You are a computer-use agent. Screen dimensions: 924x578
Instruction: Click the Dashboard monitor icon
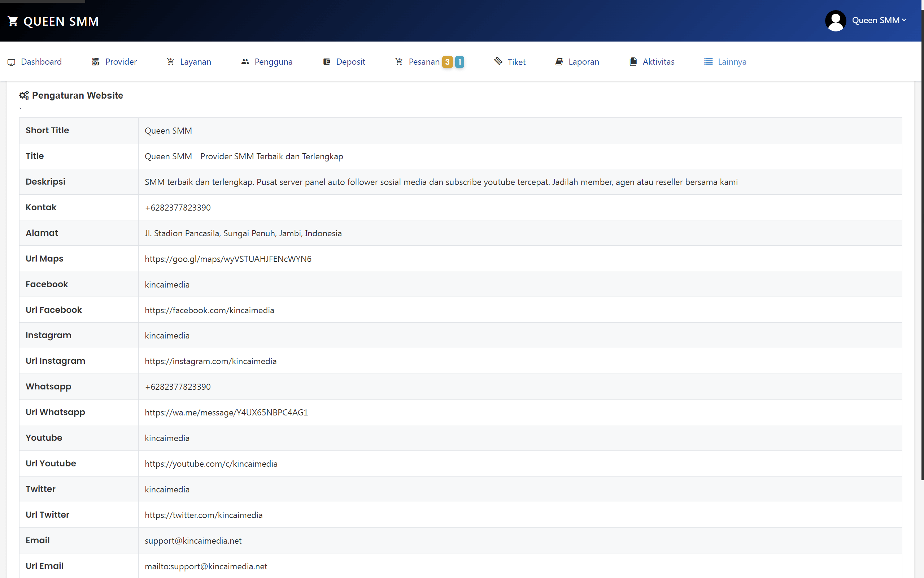click(x=12, y=62)
